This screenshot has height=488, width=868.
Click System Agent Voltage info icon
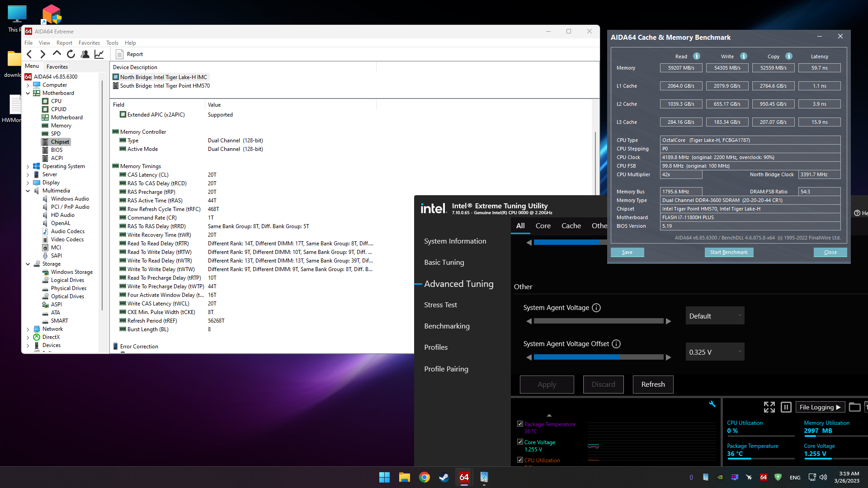[x=596, y=308]
